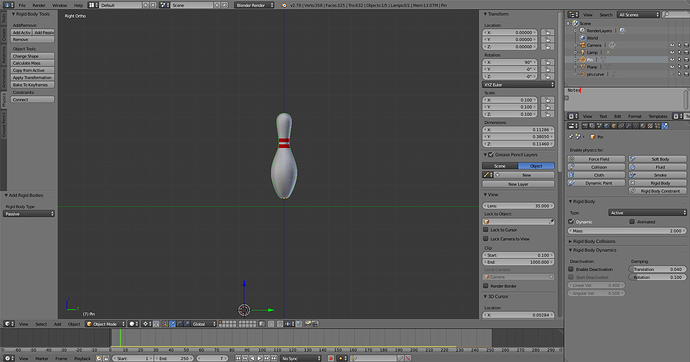Open the Render menu
This screenshot has height=362, width=690.
click(39, 5)
